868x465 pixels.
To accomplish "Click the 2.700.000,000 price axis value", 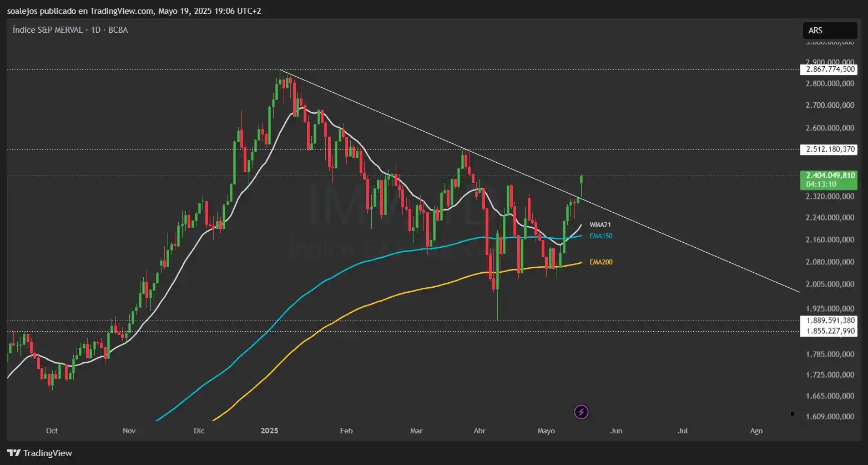I will 830,105.
